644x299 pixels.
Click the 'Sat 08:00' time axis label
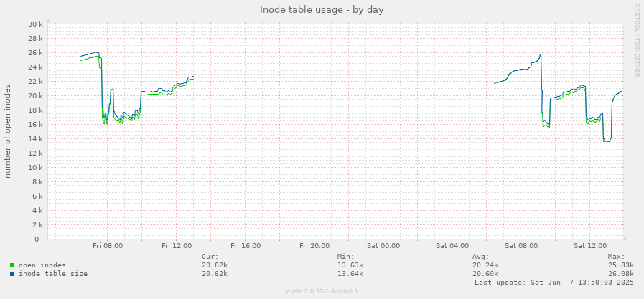tap(521, 246)
